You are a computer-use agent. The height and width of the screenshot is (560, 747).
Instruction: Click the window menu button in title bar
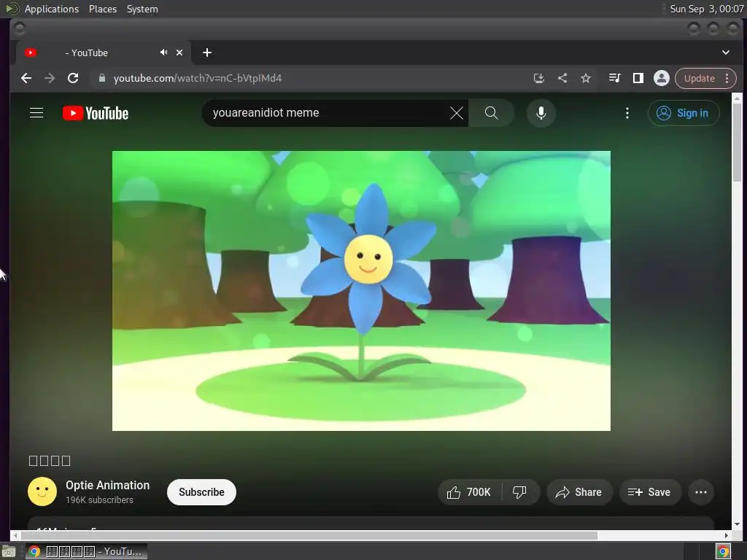point(20,29)
